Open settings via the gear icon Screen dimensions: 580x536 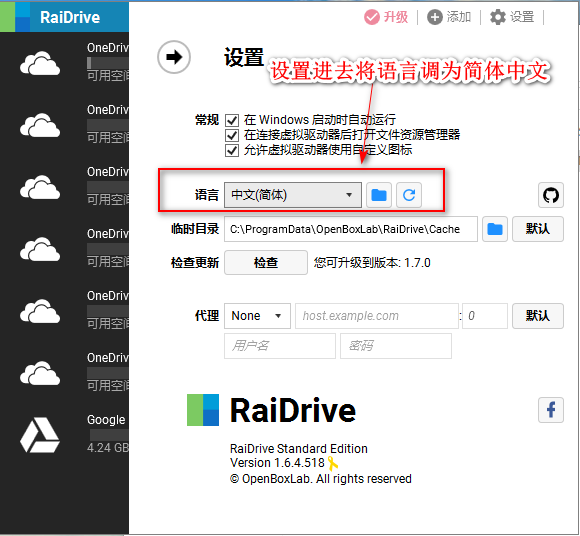[x=498, y=17]
